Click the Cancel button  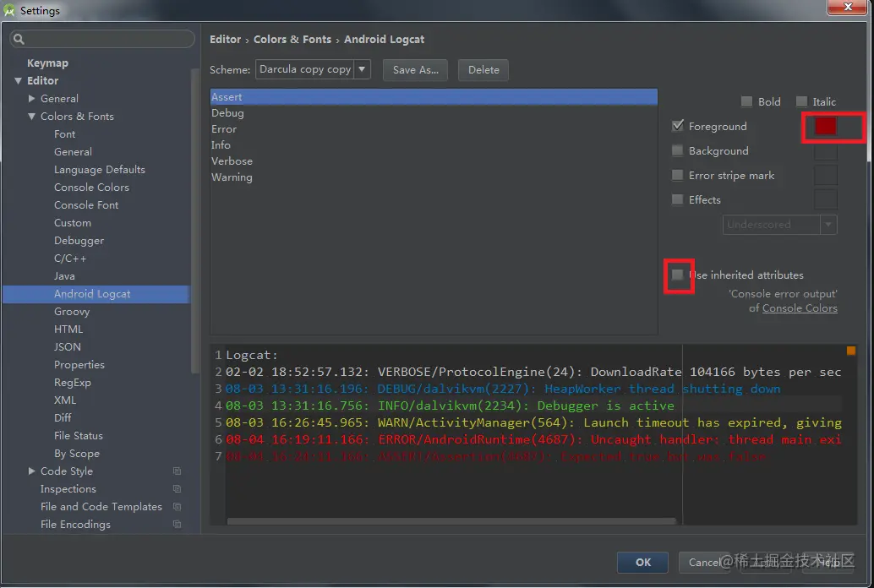click(x=704, y=563)
